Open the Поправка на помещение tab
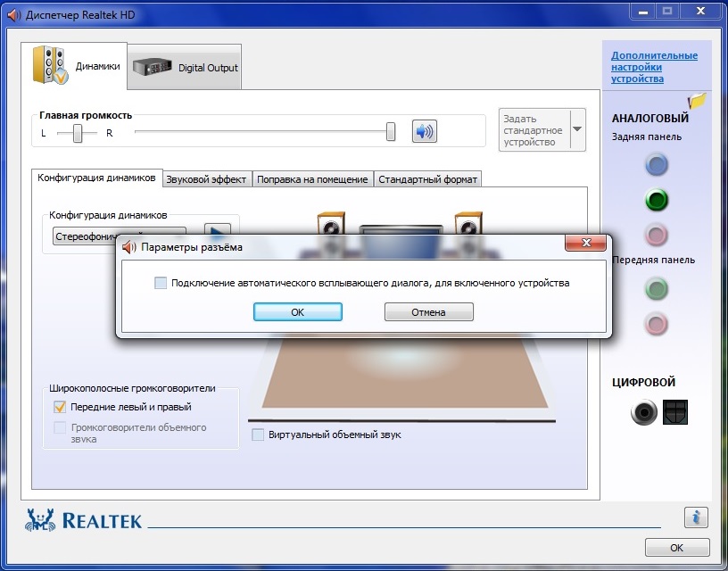Screen dimensions: 728x571 tap(312, 179)
